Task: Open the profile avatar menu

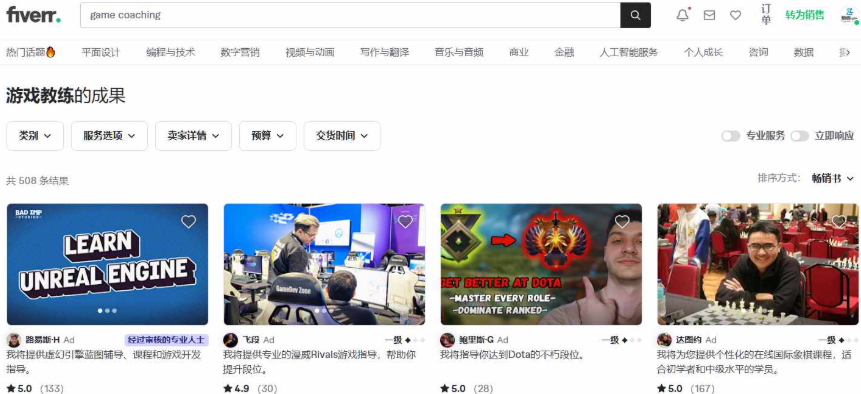Action: pos(849,15)
